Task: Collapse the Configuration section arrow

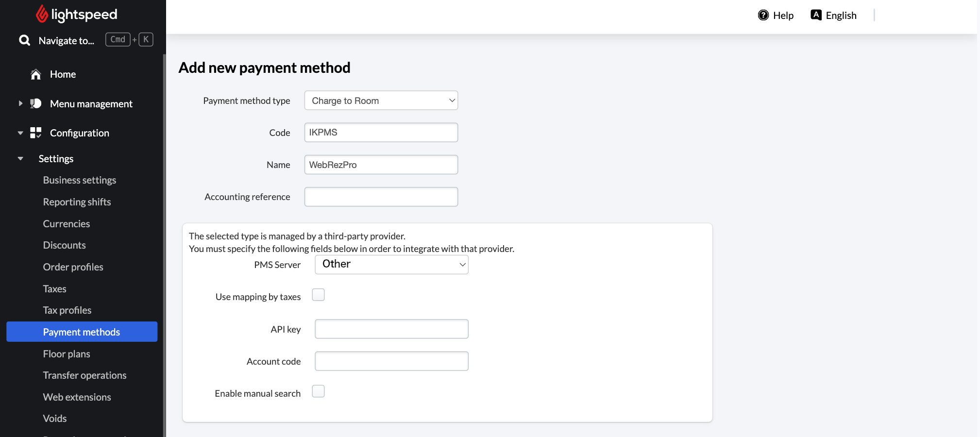Action: click(20, 133)
